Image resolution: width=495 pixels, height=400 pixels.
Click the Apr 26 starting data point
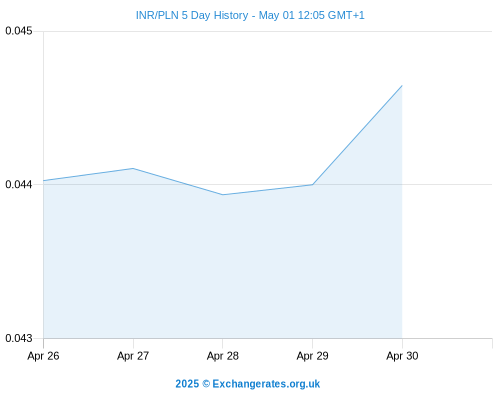point(44,181)
